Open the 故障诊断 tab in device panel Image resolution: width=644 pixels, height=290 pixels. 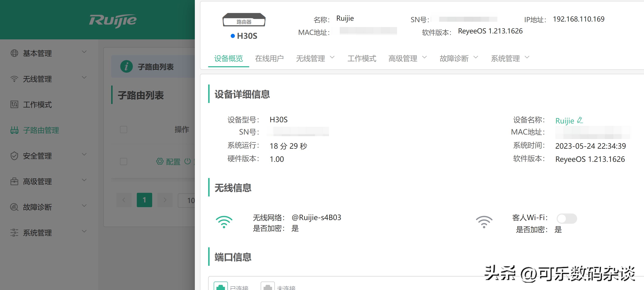tap(454, 58)
